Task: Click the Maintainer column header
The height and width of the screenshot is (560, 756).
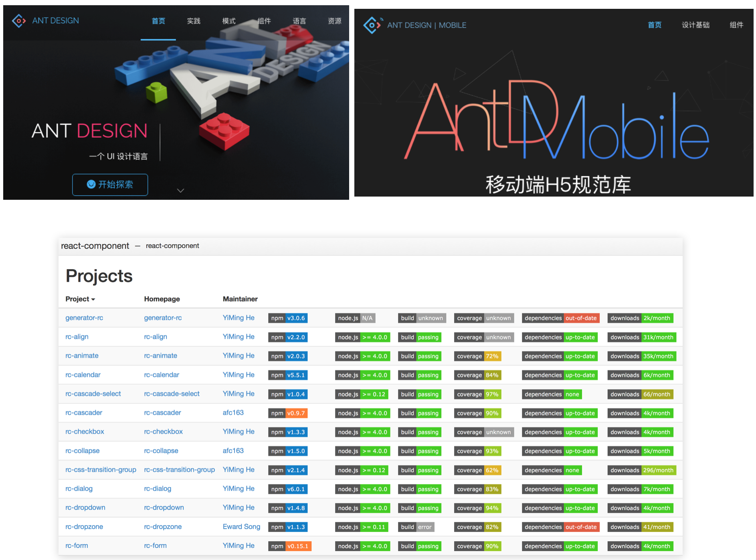Action: tap(240, 299)
